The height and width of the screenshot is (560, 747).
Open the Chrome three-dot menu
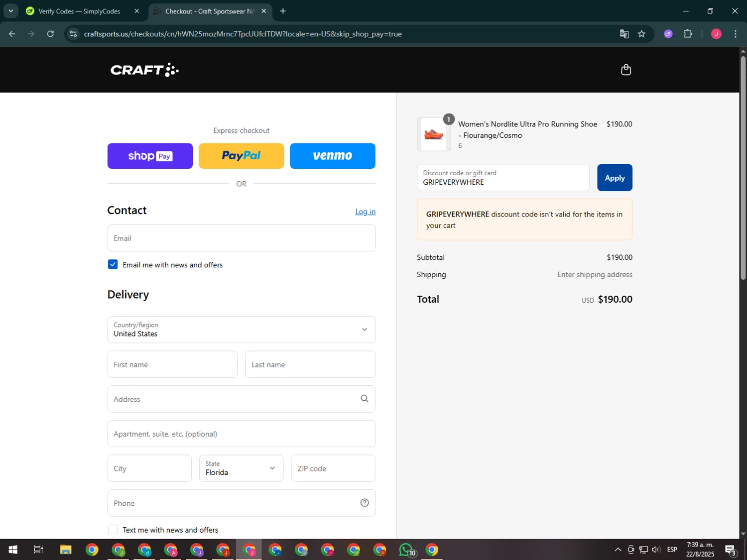(x=736, y=34)
